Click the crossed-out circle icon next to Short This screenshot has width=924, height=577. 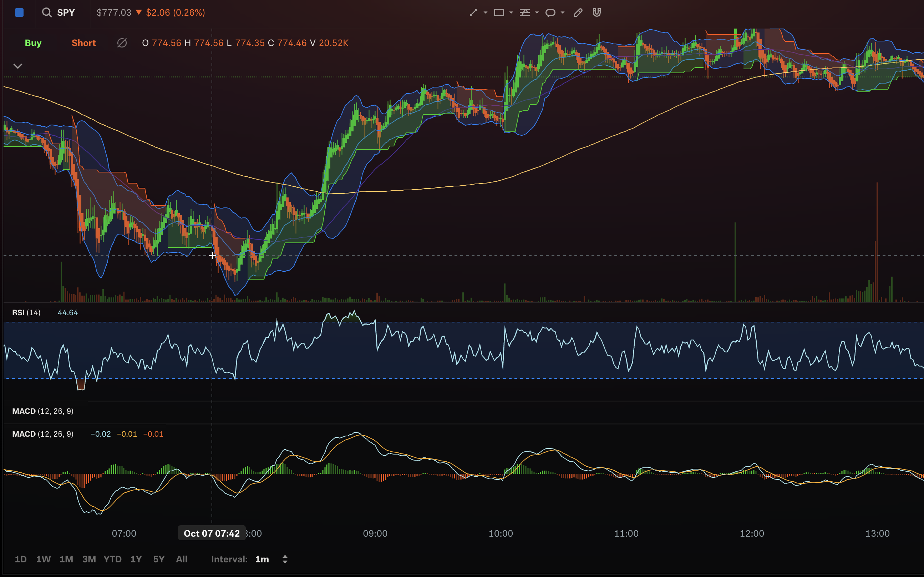(x=122, y=43)
